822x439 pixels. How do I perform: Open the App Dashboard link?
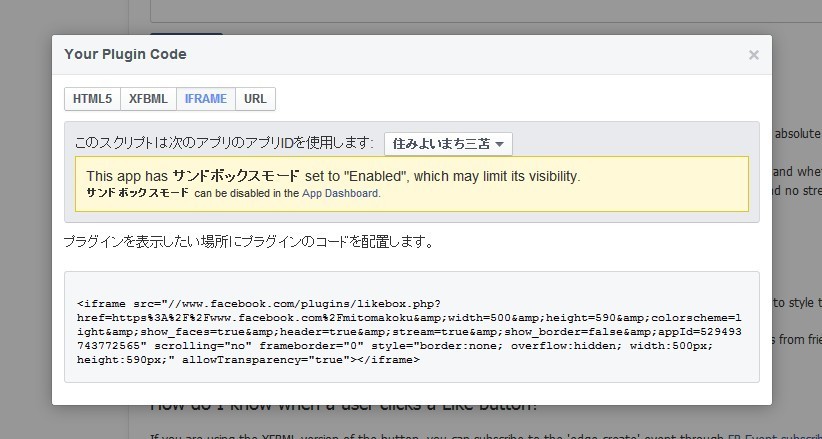[340, 193]
